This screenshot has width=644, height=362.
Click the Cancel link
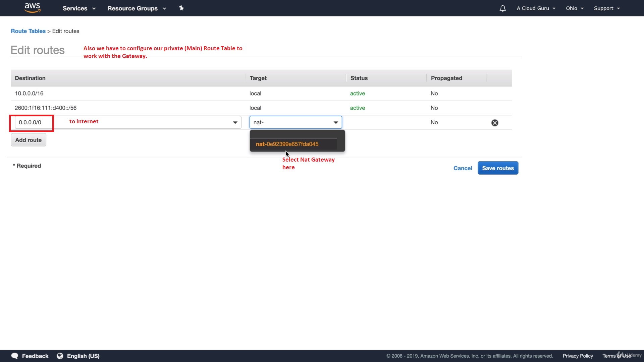(463, 168)
